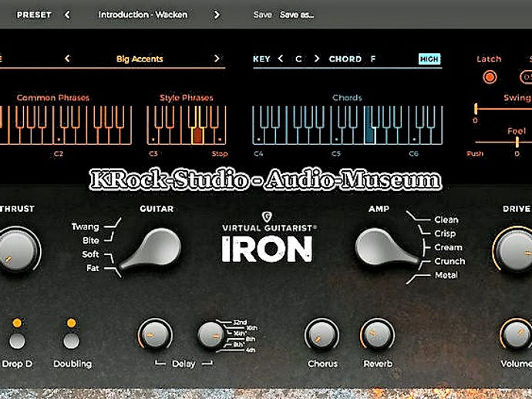The width and height of the screenshot is (532, 399).
Task: Select Bite guitar character
Action: point(90,240)
